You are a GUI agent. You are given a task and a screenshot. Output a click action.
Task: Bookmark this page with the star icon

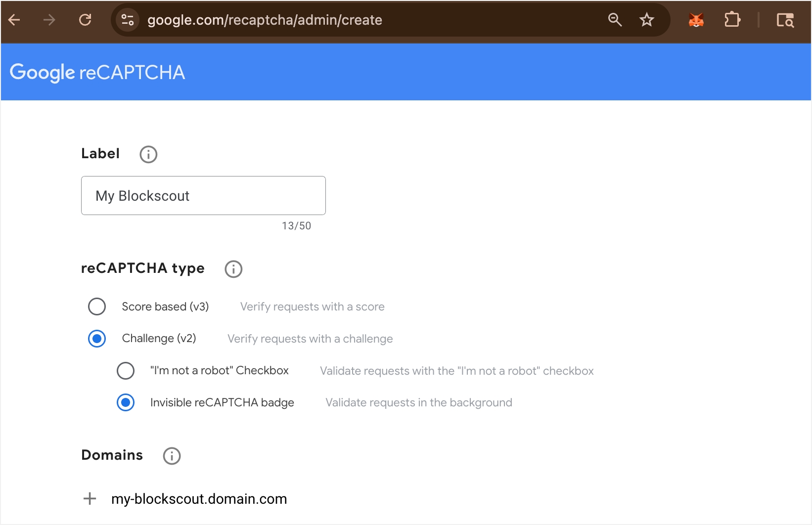tap(646, 20)
